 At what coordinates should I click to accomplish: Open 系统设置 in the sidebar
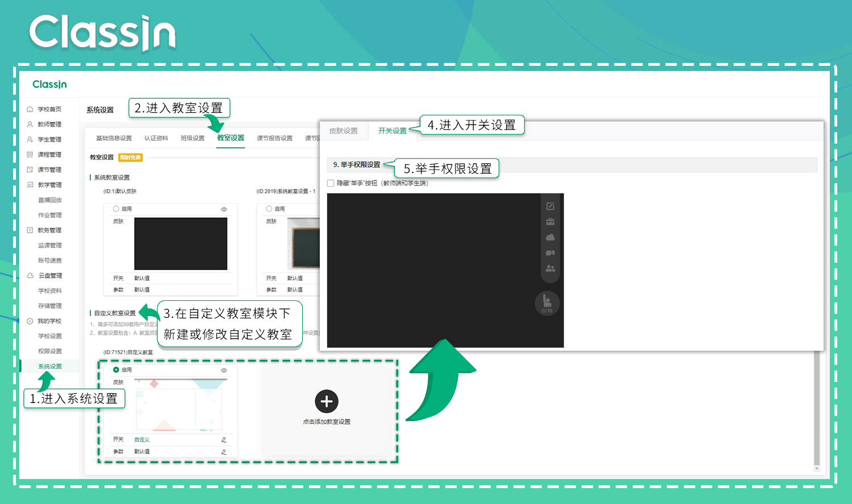(x=50, y=366)
